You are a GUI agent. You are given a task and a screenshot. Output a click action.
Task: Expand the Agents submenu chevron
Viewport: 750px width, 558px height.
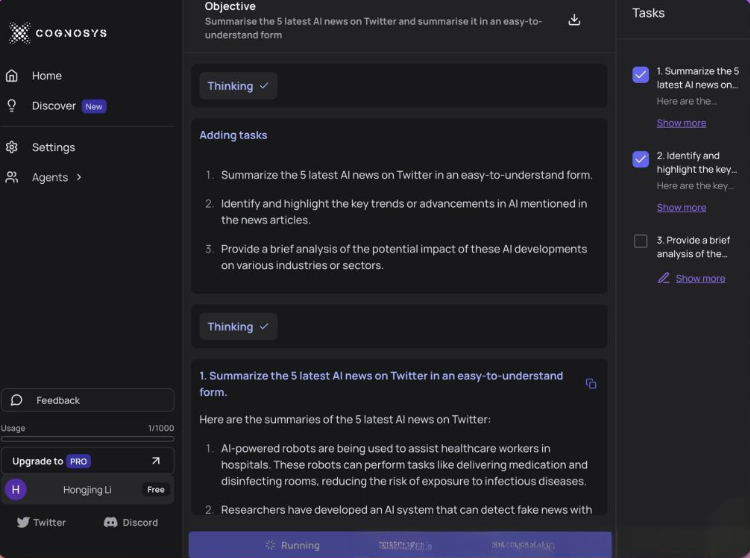(x=79, y=177)
